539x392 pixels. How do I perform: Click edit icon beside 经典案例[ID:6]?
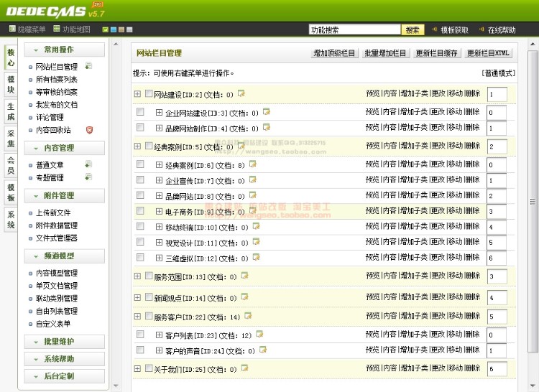pos(253,164)
